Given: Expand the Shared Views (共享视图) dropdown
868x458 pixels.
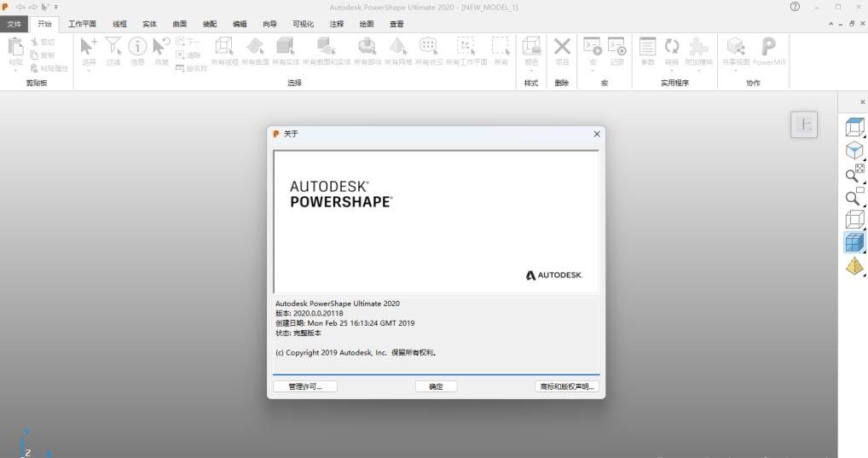Looking at the screenshot, I should (x=736, y=70).
